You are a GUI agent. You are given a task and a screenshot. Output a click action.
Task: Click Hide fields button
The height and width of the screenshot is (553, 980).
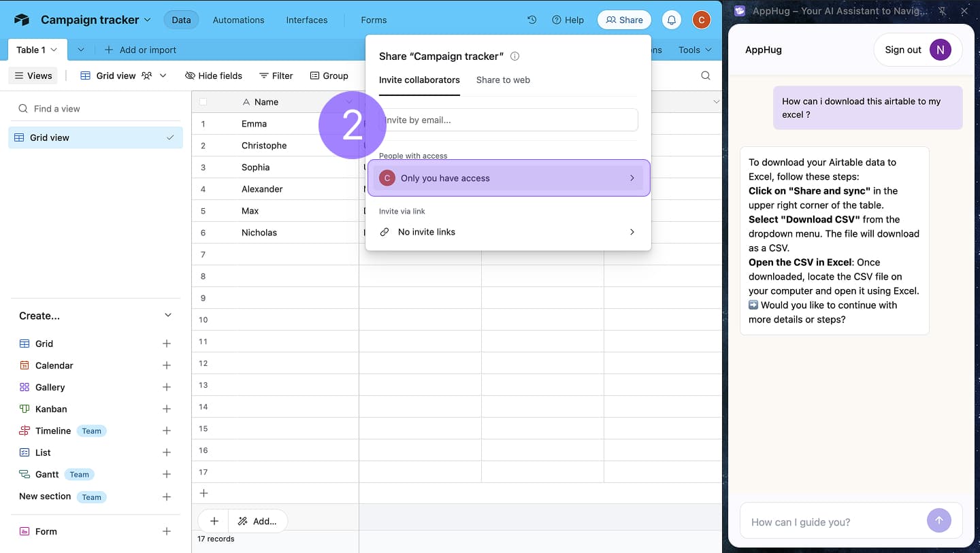click(x=214, y=76)
